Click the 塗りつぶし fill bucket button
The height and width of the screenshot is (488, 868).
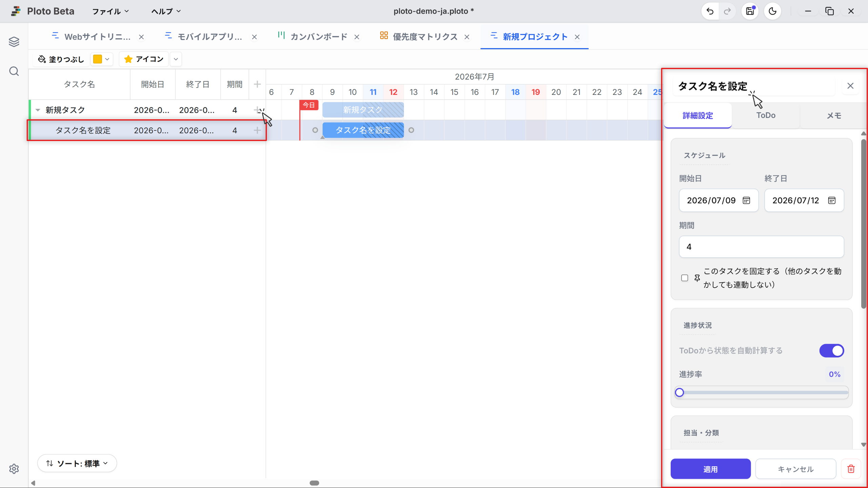pos(61,59)
